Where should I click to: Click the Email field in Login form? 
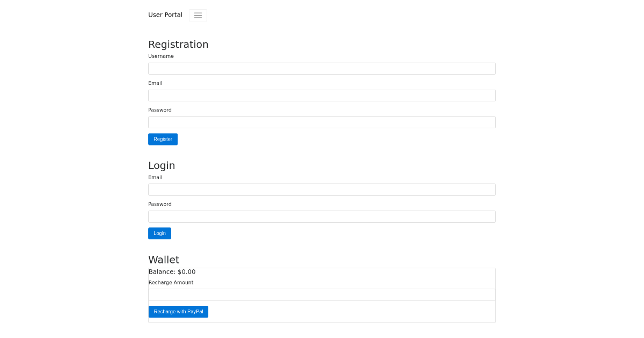322,189
